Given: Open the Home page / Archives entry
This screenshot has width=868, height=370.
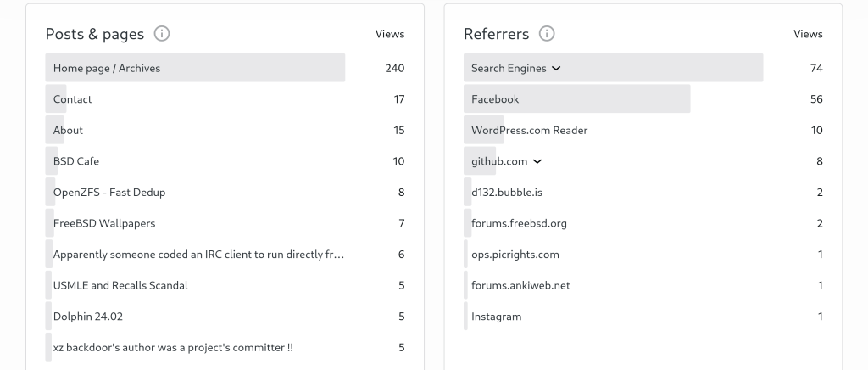Looking at the screenshot, I should click(x=107, y=68).
